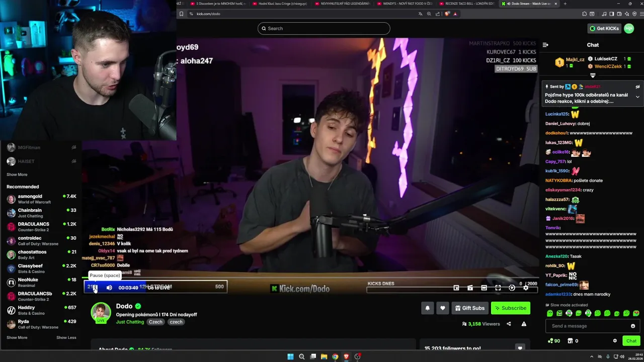
Task: Click the Get KICKs button
Action: tap(604, 29)
